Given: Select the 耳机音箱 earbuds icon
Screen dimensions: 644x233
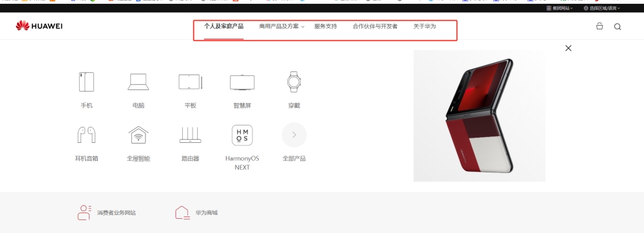Looking at the screenshot, I should [86, 135].
